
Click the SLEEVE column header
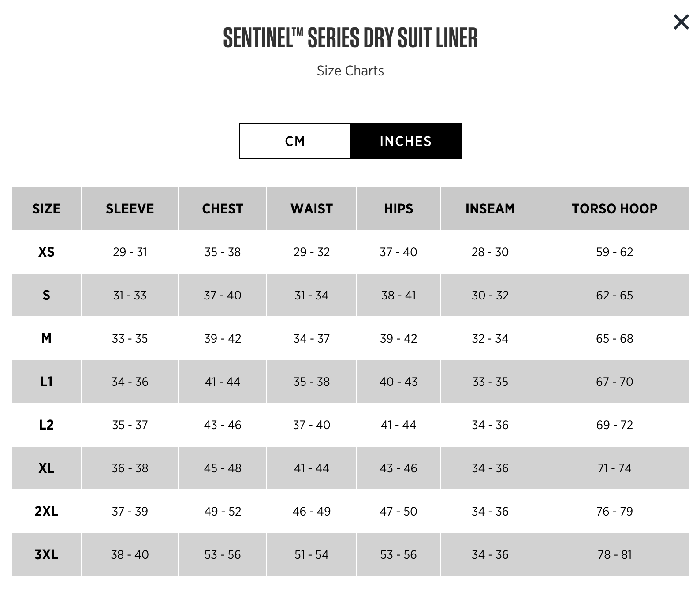(x=130, y=209)
